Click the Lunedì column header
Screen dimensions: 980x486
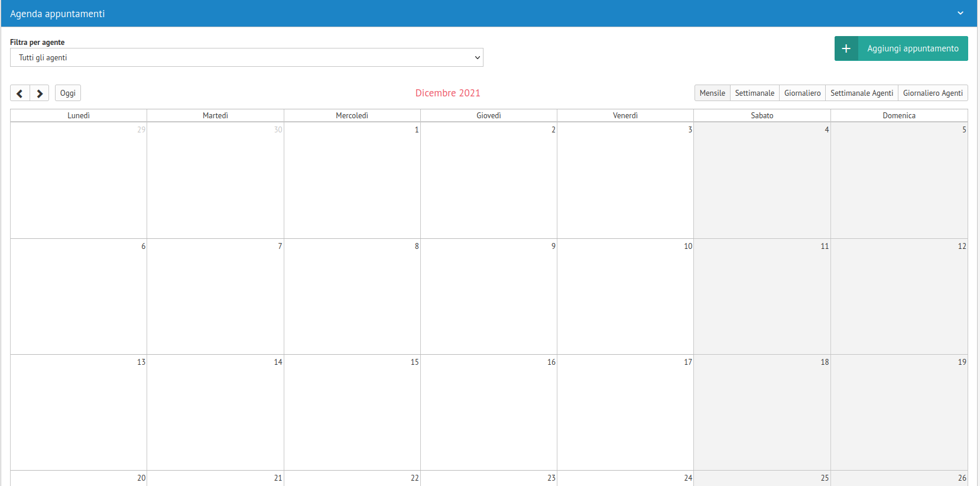(x=79, y=115)
